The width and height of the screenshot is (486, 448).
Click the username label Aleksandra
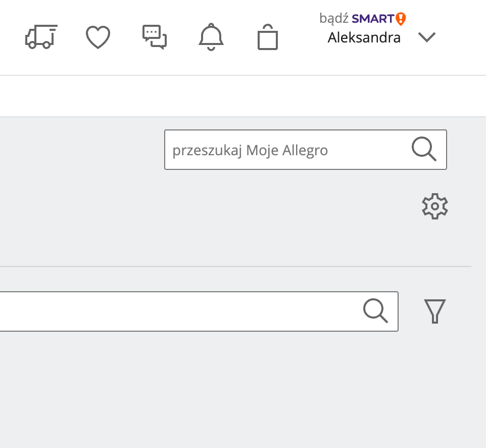click(x=364, y=37)
